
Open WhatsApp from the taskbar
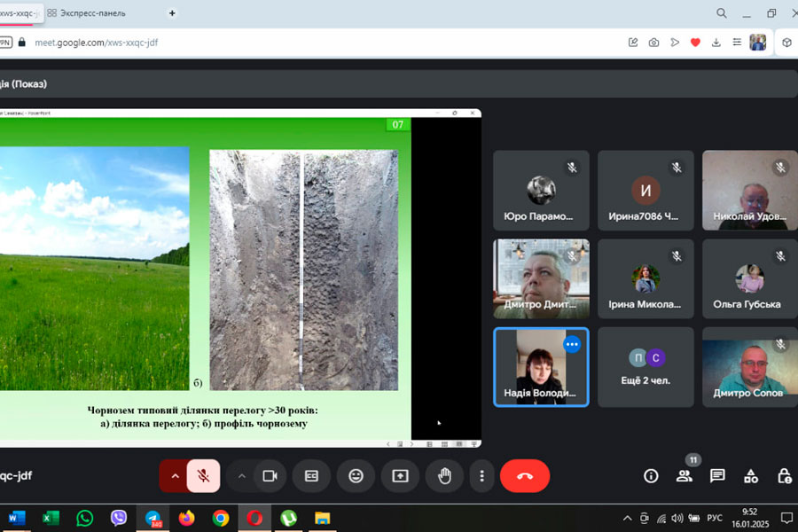(84, 518)
